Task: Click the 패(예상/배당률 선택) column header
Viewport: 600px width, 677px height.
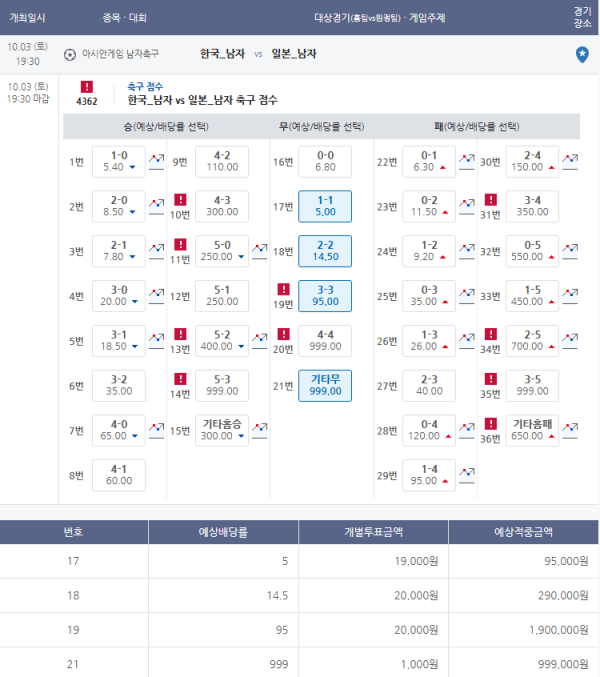Action: [x=477, y=127]
